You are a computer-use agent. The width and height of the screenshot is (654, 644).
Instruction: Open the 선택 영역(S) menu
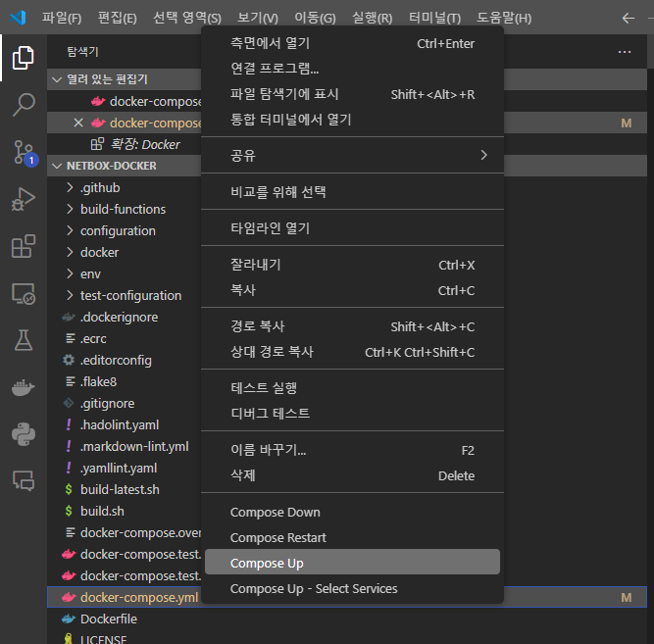tap(187, 18)
